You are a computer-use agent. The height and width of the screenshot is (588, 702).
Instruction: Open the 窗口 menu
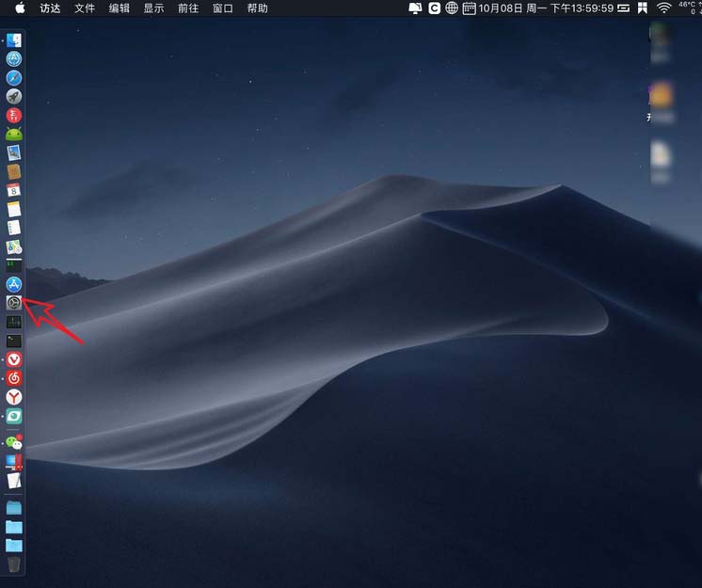pyautogui.click(x=222, y=8)
